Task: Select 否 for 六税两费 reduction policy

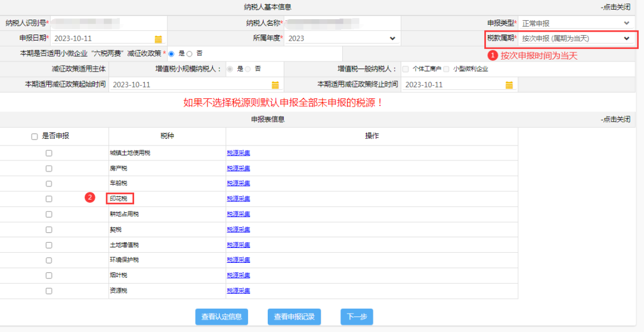Action: tap(190, 54)
